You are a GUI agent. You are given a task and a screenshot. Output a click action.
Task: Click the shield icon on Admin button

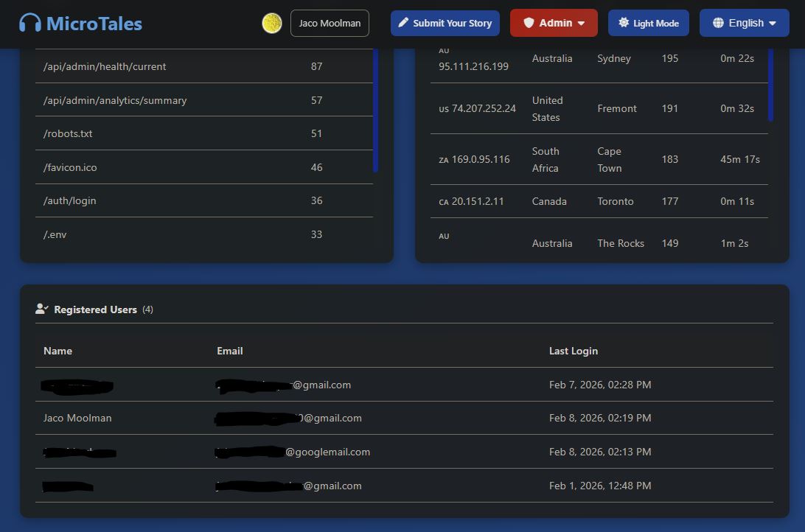point(529,23)
